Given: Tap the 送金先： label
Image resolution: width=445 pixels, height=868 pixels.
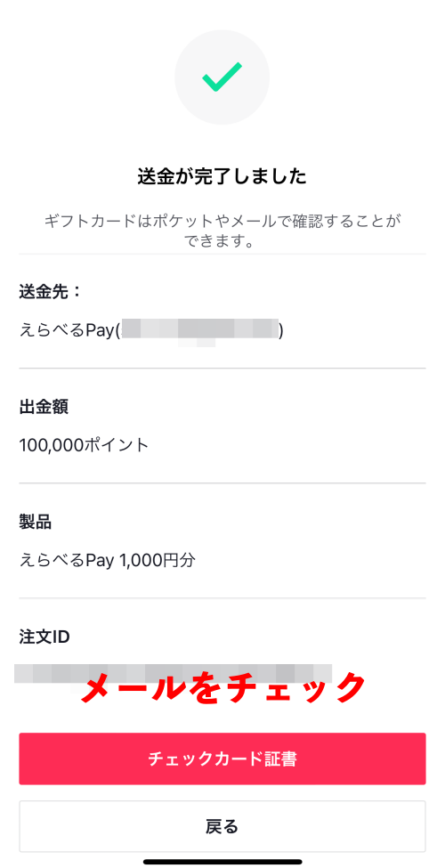Looking at the screenshot, I should [x=51, y=292].
